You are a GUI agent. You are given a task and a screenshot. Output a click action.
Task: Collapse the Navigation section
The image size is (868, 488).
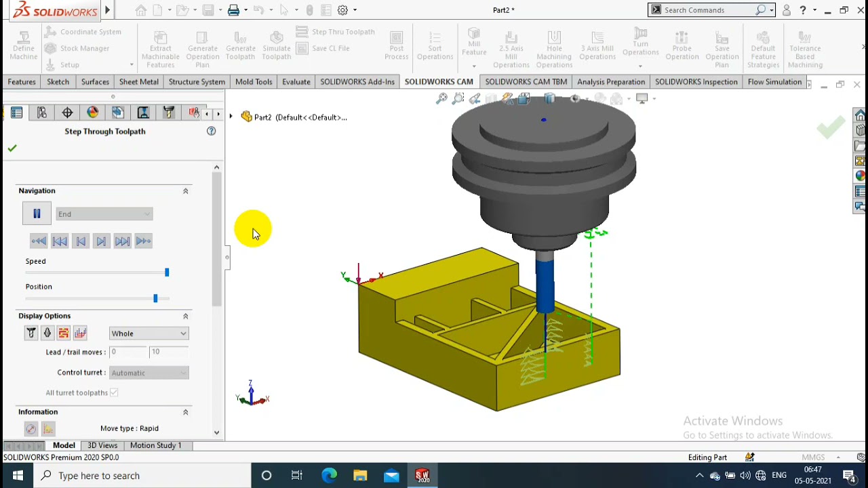[x=185, y=191]
